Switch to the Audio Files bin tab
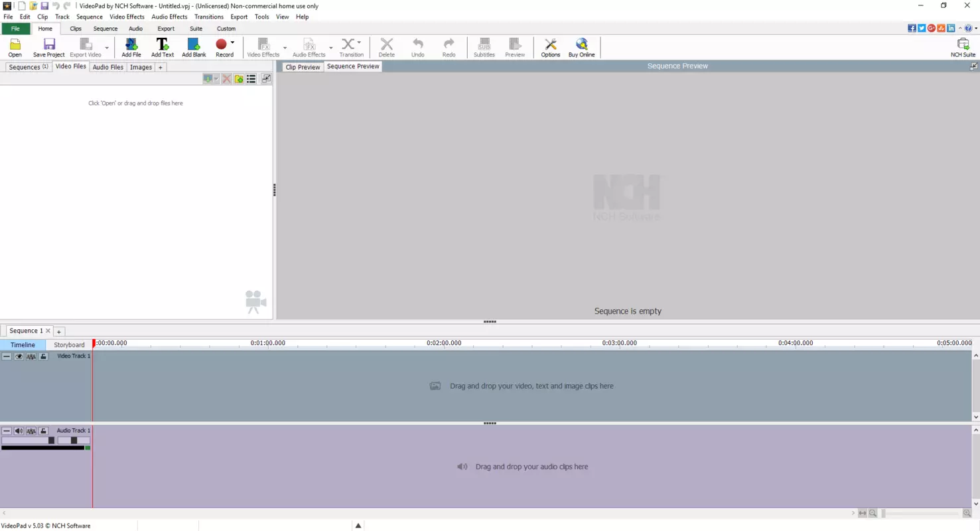Image resolution: width=980 pixels, height=531 pixels. coord(107,67)
